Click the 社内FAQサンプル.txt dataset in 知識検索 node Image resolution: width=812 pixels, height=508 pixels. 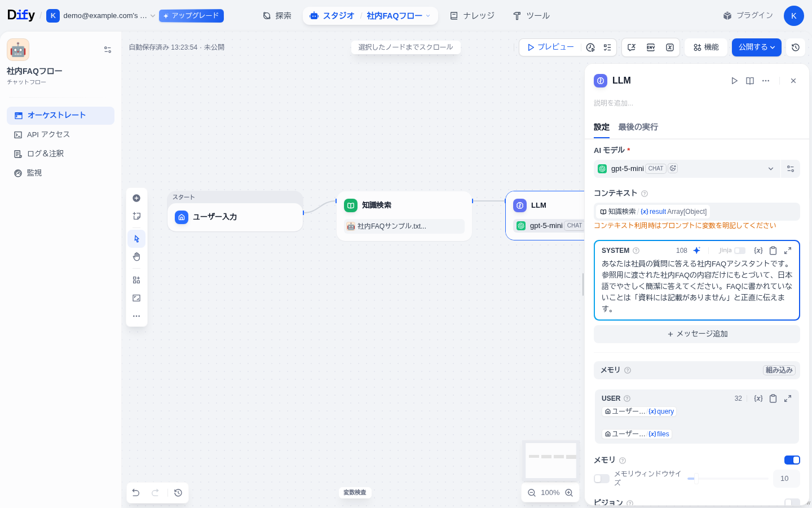(x=404, y=226)
